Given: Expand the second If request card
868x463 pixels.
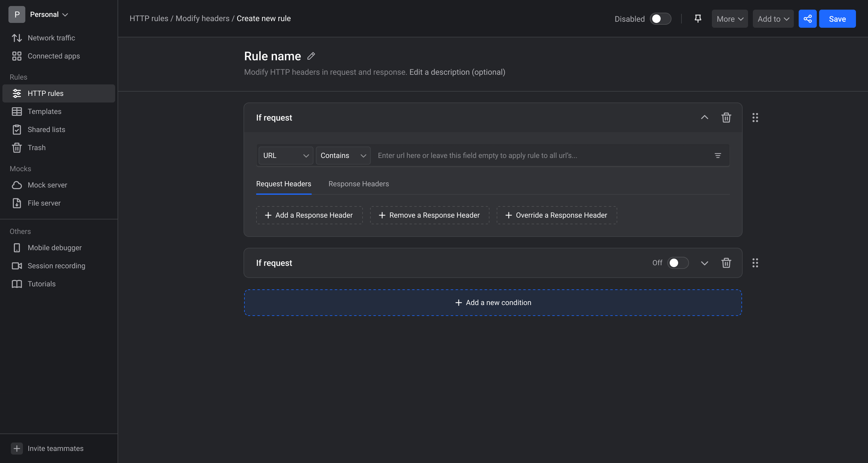Looking at the screenshot, I should coord(704,263).
